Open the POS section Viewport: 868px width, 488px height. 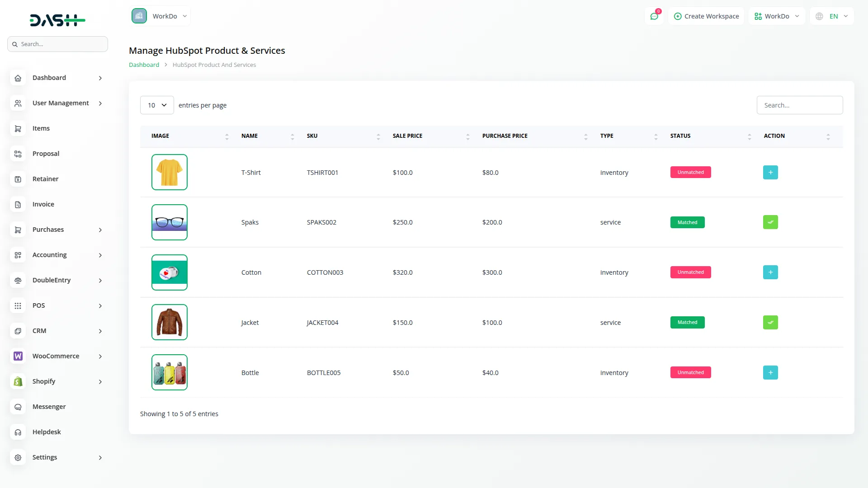pos(39,305)
